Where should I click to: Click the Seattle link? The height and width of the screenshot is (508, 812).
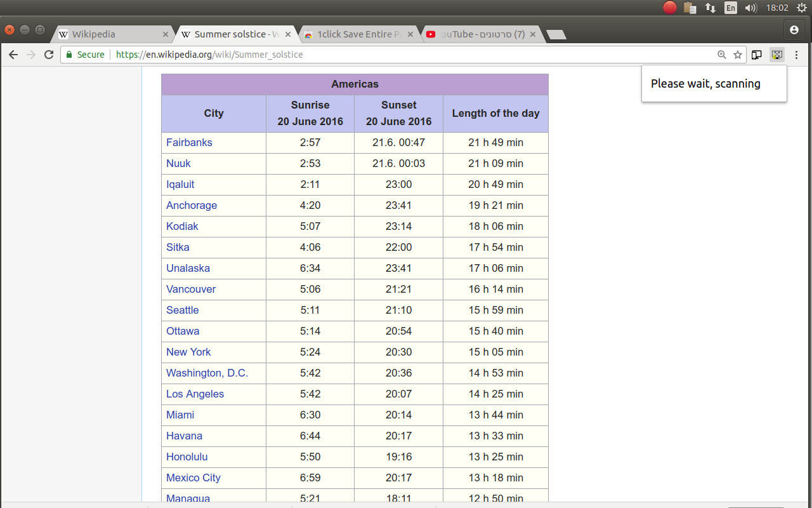(x=183, y=310)
